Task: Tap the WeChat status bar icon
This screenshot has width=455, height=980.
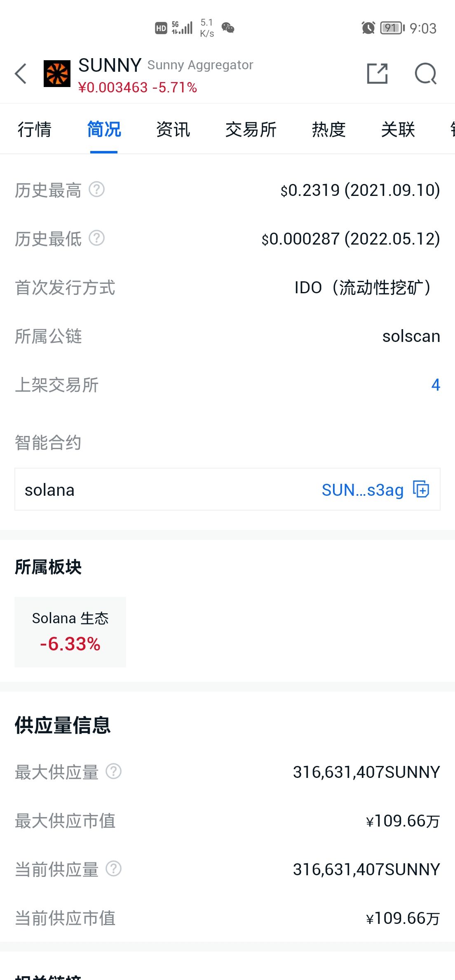Action: click(x=228, y=28)
